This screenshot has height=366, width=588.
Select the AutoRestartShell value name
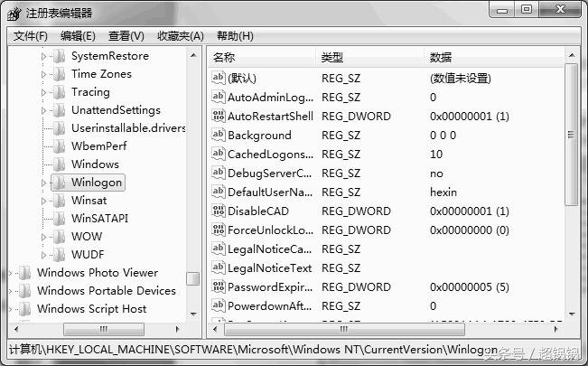270,116
